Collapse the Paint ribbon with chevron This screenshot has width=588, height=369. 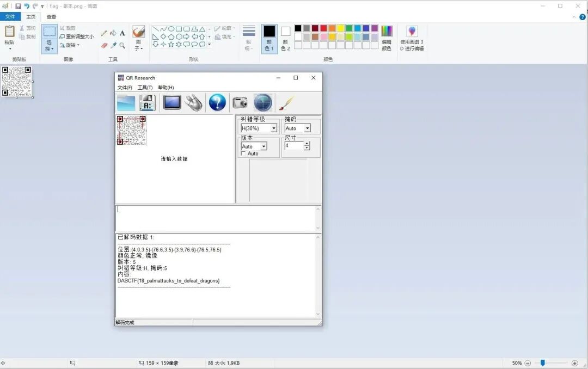coord(574,17)
